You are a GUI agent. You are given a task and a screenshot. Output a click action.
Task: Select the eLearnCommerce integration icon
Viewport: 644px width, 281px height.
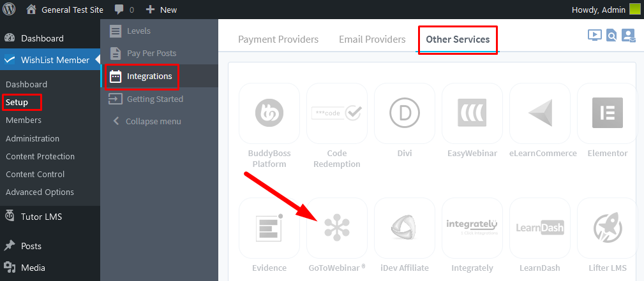(540, 113)
